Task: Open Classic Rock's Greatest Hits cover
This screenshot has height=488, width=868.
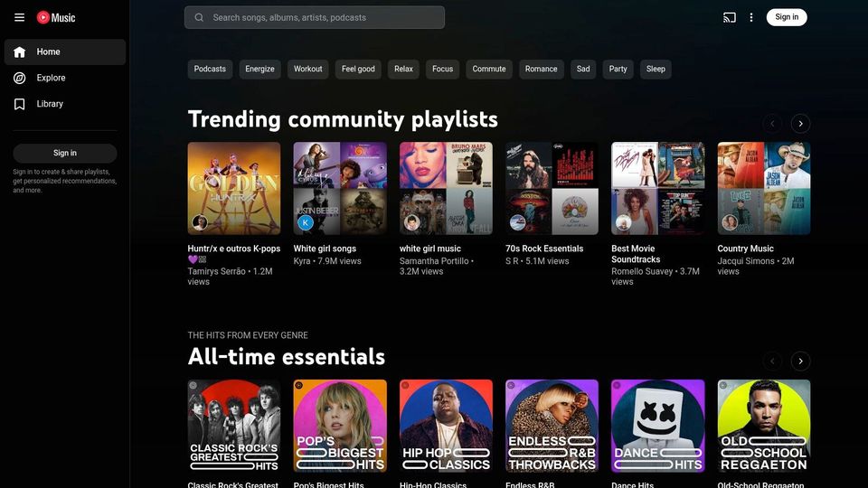Action: pos(234,426)
